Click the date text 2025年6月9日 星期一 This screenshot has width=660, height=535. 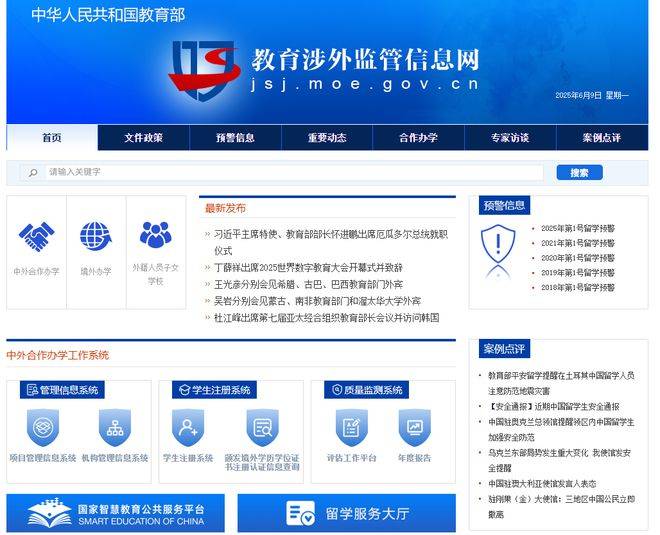click(x=592, y=96)
